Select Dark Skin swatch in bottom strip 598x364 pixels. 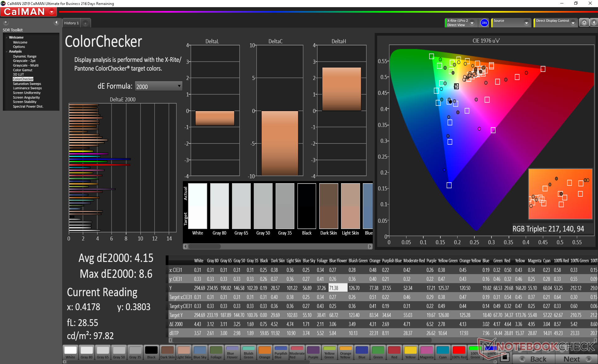(x=168, y=352)
